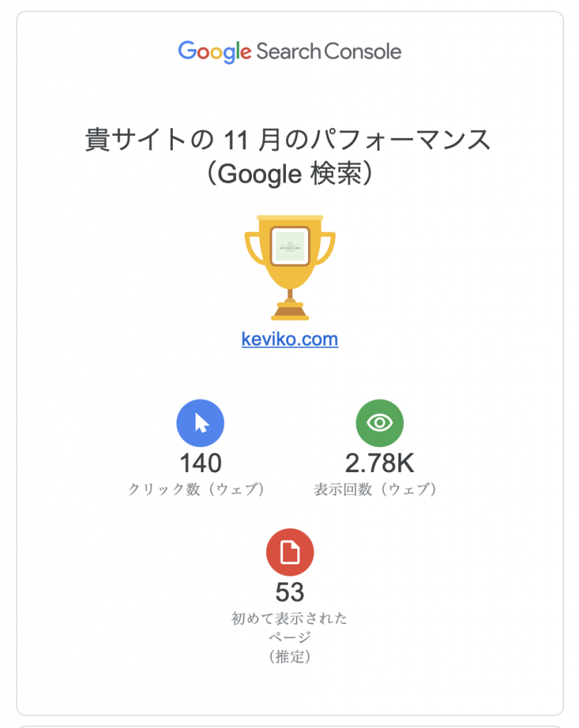Click the 初めて表示された label text

pyautogui.click(x=289, y=619)
